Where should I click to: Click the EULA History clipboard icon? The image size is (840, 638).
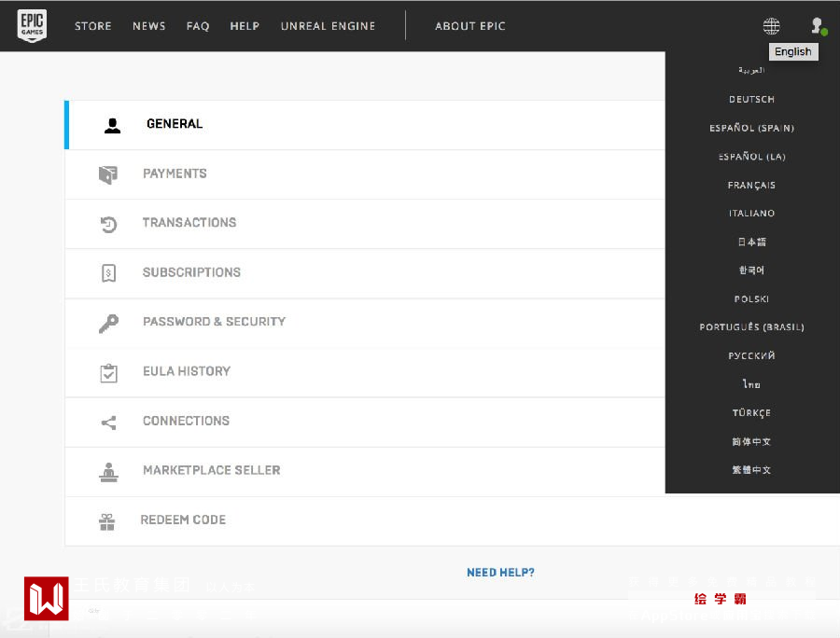pyautogui.click(x=108, y=373)
